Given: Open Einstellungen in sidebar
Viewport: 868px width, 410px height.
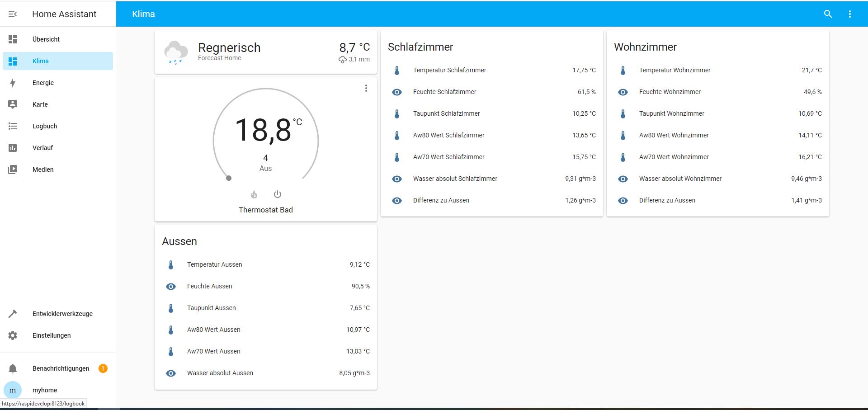Looking at the screenshot, I should (x=58, y=335).
